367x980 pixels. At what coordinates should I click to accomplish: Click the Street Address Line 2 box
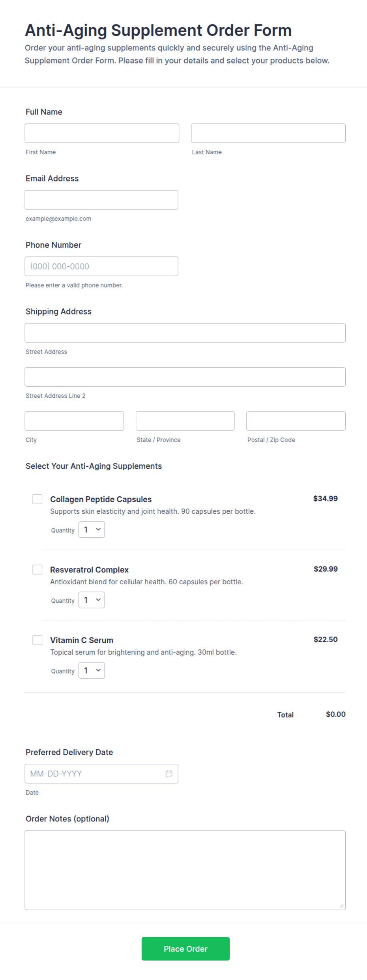click(x=185, y=377)
